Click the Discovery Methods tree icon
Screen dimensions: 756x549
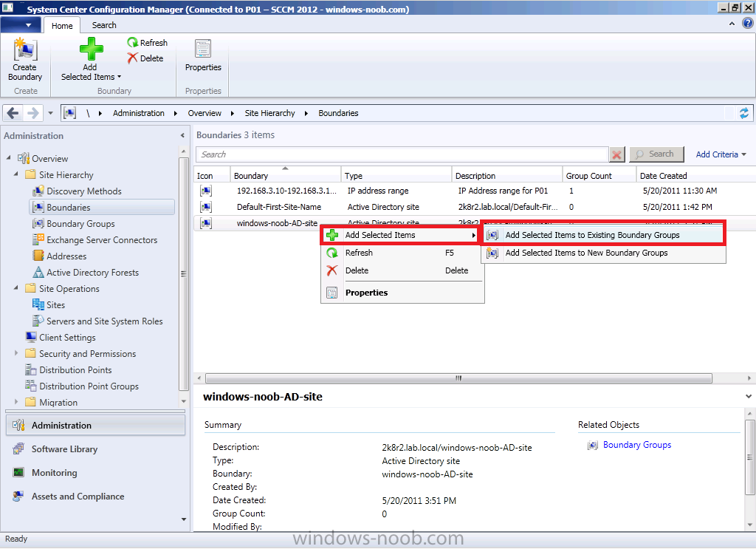pos(38,191)
